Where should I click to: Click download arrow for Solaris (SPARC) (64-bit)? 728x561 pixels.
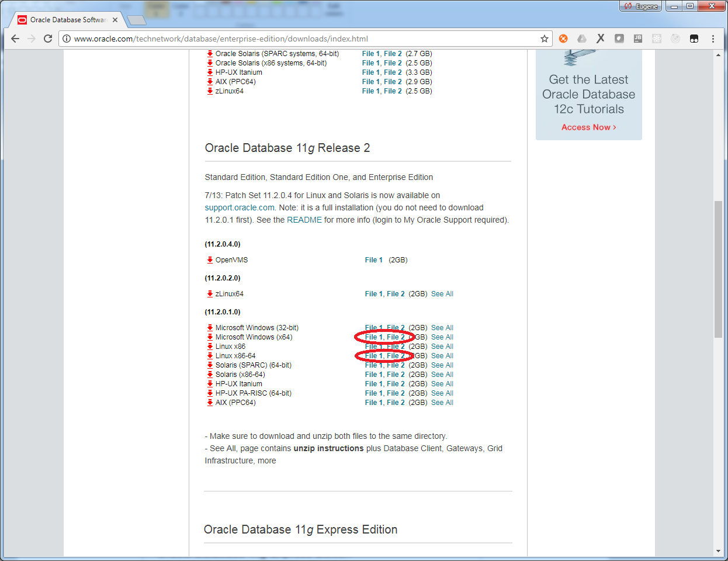click(210, 365)
